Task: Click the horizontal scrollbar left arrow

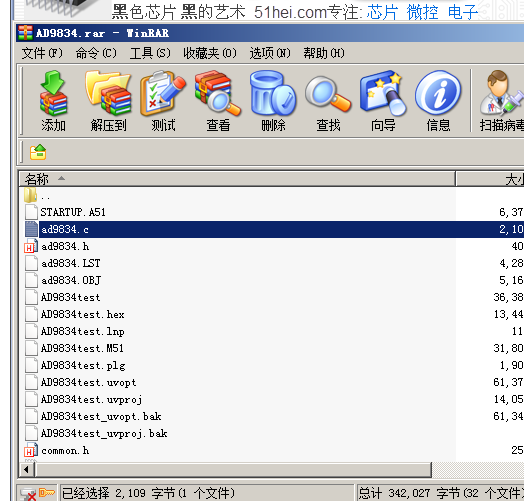Action: [x=27, y=470]
